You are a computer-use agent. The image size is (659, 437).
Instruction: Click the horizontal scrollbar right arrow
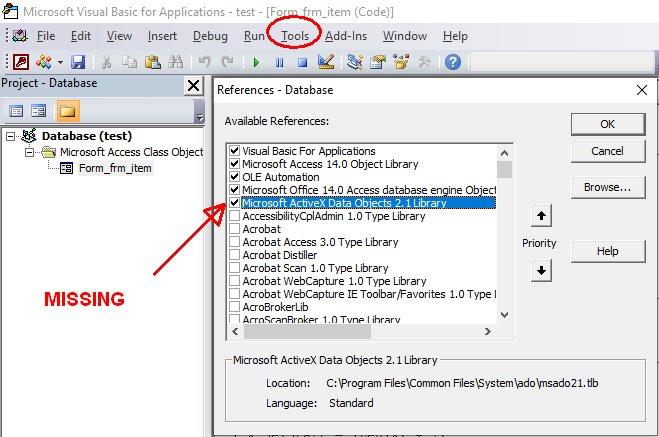(488, 332)
